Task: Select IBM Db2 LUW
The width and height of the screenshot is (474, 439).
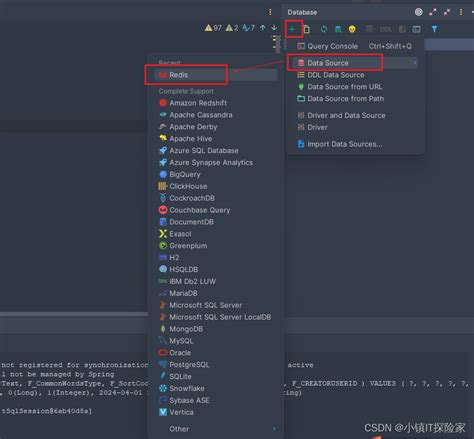Action: 216,281
